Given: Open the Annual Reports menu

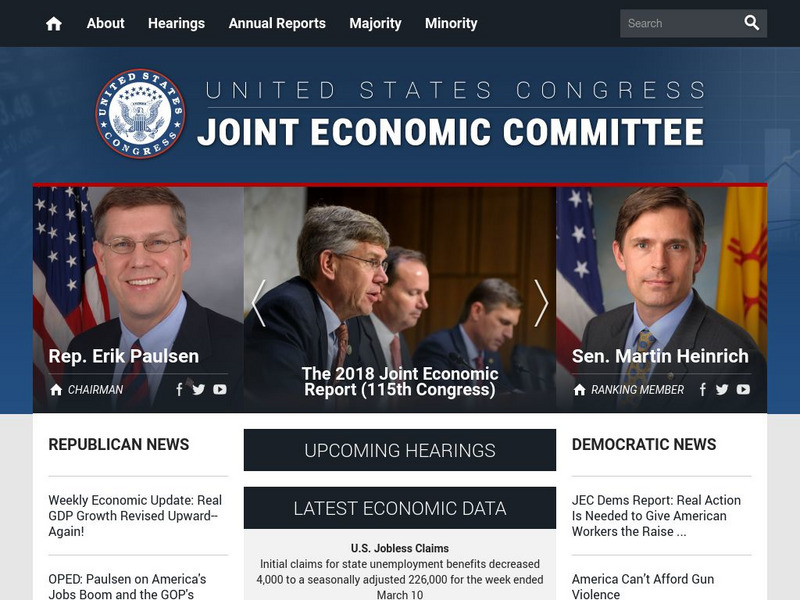Looking at the screenshot, I should click(277, 23).
